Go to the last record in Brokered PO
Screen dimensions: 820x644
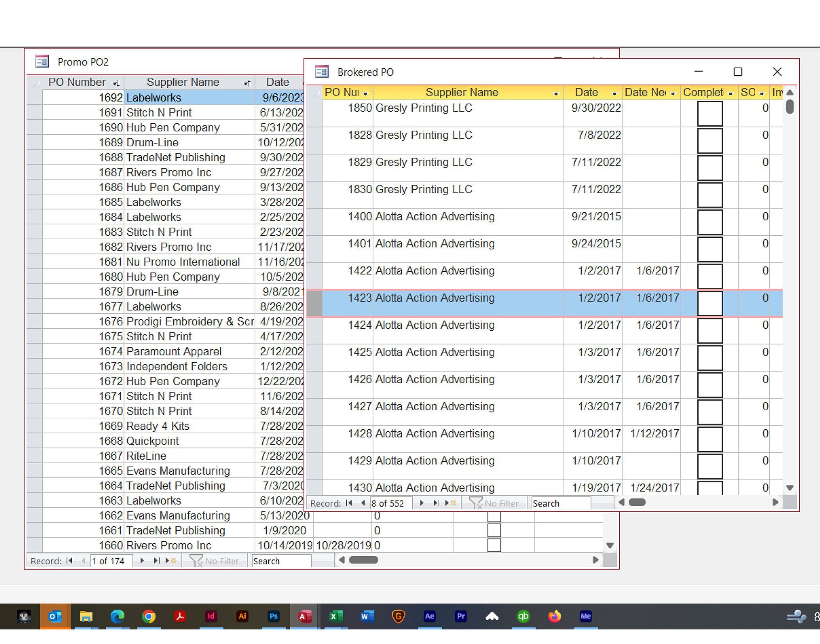tap(436, 503)
